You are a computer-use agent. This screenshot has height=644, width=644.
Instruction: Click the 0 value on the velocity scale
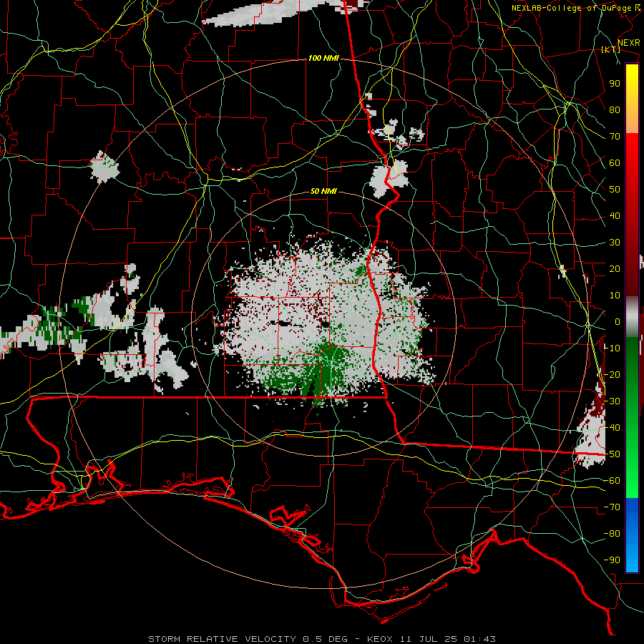(618, 322)
